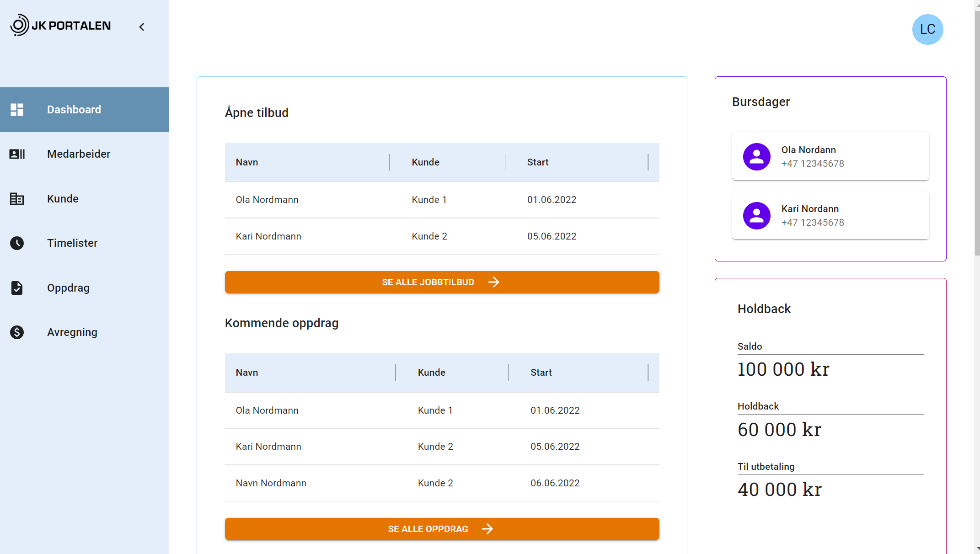Click Ola Nordann's purple avatar icon

pos(756,157)
